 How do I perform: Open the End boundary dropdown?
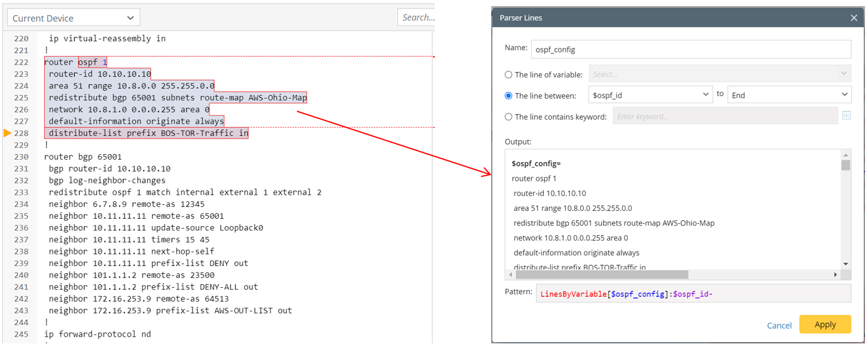click(789, 95)
